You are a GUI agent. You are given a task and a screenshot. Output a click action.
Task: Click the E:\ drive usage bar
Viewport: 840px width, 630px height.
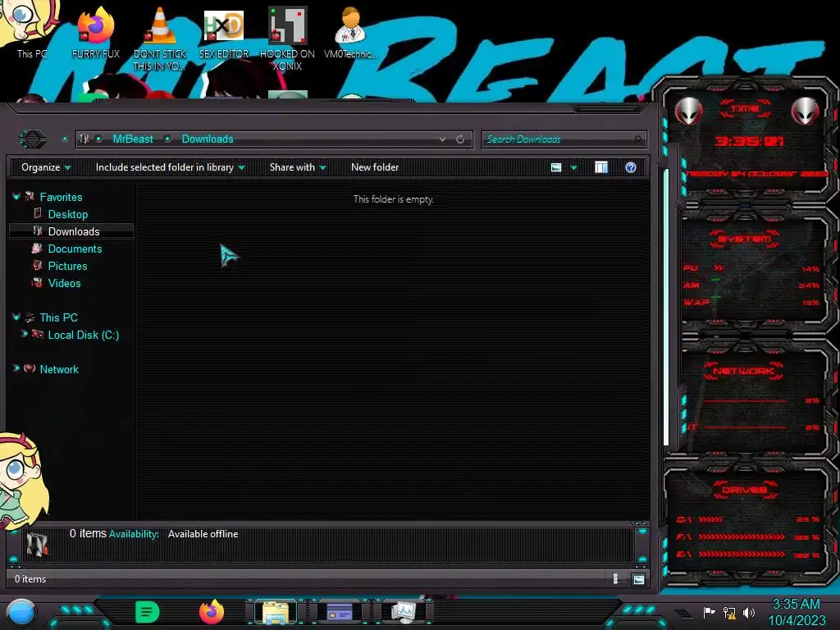click(x=742, y=555)
